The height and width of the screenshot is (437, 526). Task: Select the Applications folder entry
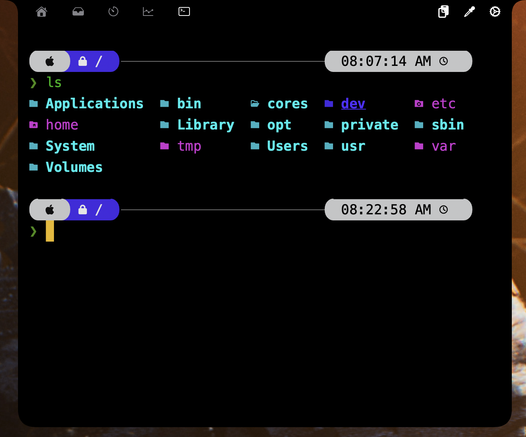coord(86,104)
